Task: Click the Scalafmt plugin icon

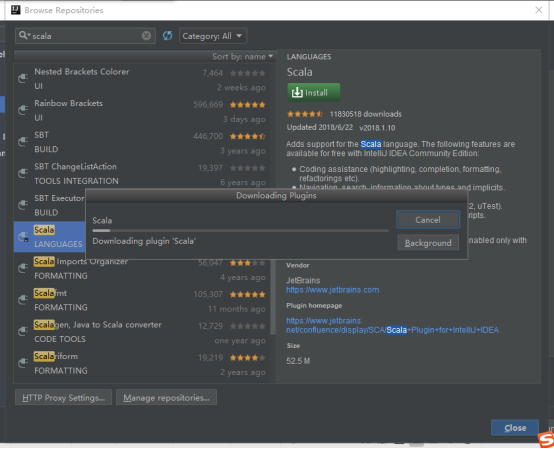Action: click(23, 300)
